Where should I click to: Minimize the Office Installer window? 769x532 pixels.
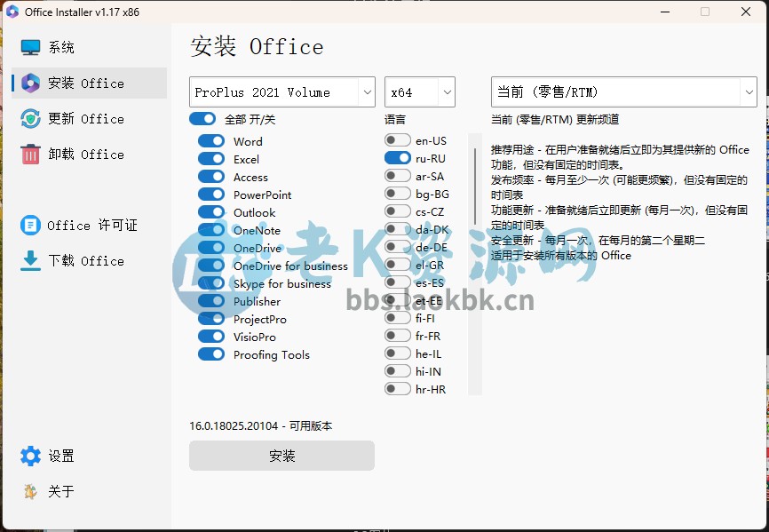(665, 12)
